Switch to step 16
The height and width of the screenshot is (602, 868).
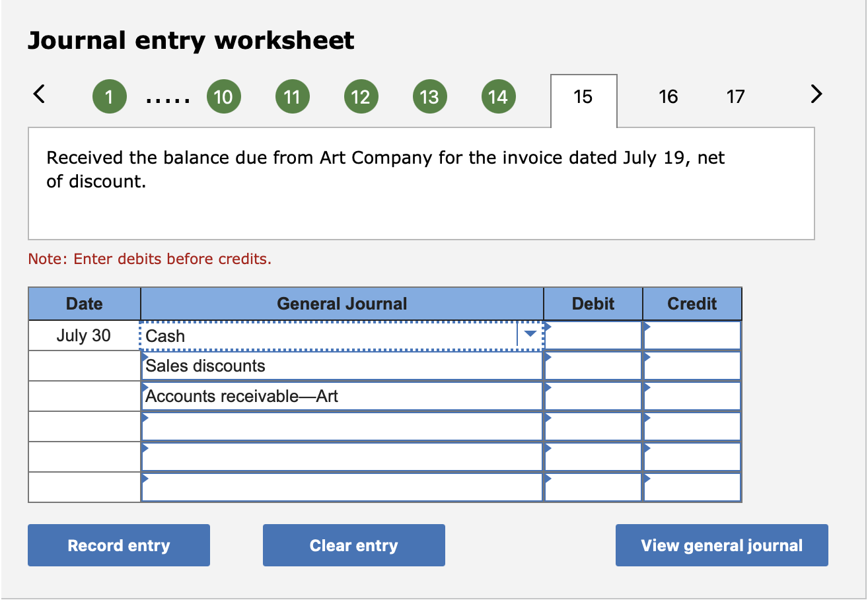click(669, 96)
